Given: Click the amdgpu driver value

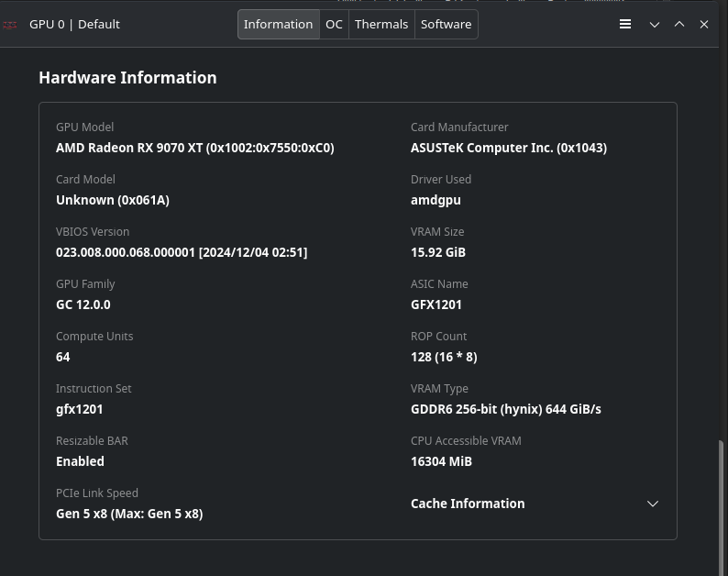Looking at the screenshot, I should click(x=436, y=200).
